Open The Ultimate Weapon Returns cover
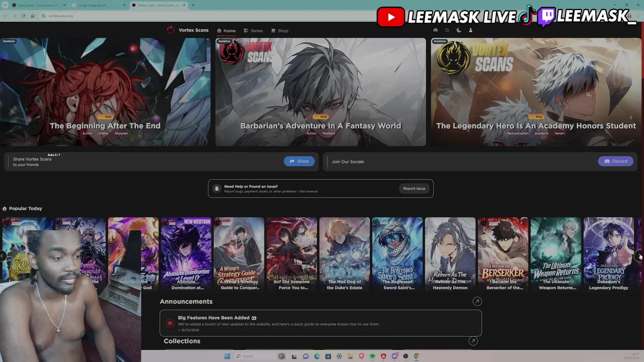 click(x=556, y=254)
